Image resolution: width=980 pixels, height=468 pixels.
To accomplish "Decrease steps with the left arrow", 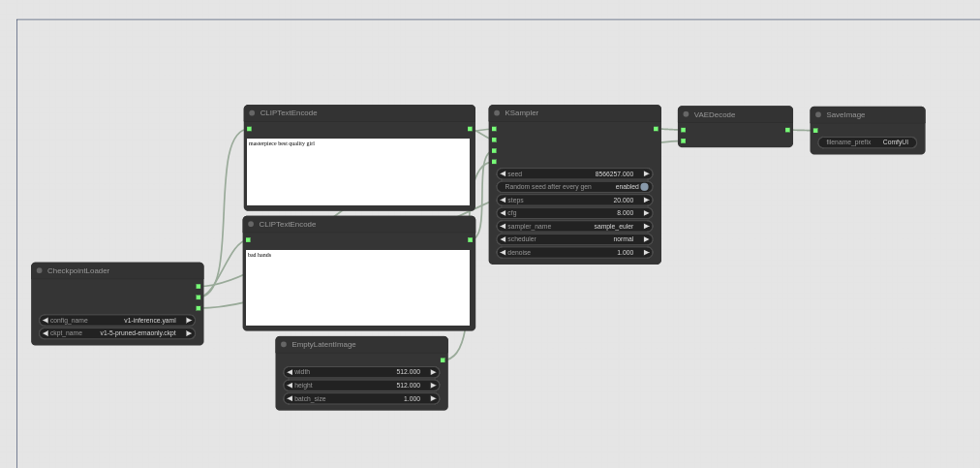I will [x=503, y=201].
